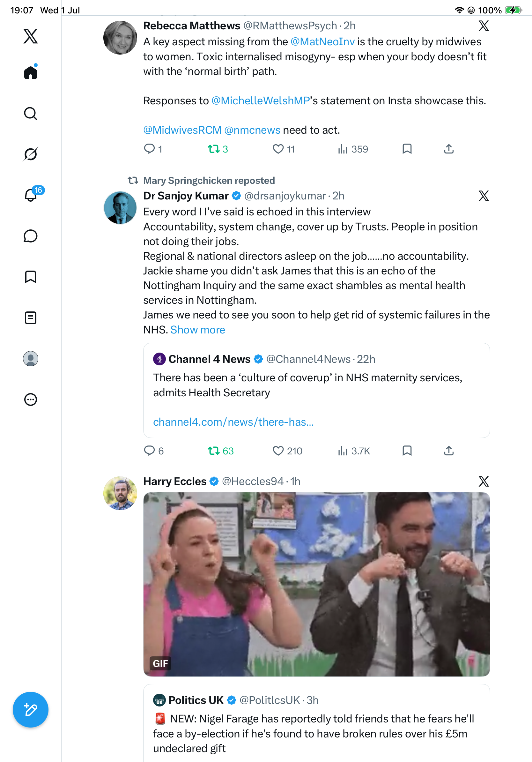Reply to Dr Sanjoy Kumar's post
Image resolution: width=532 pixels, height=762 pixels.
click(149, 451)
